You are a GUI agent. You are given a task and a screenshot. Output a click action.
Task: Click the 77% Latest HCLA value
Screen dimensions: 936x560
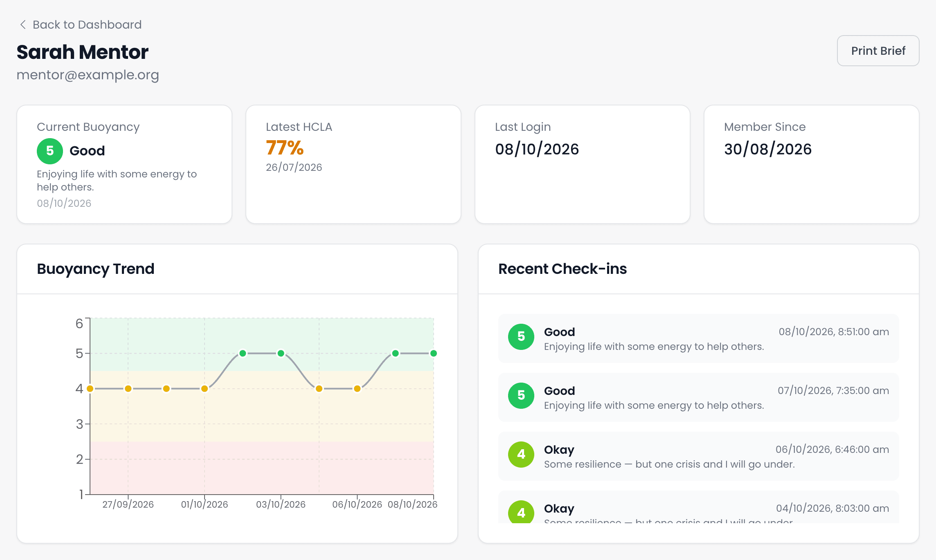click(285, 148)
